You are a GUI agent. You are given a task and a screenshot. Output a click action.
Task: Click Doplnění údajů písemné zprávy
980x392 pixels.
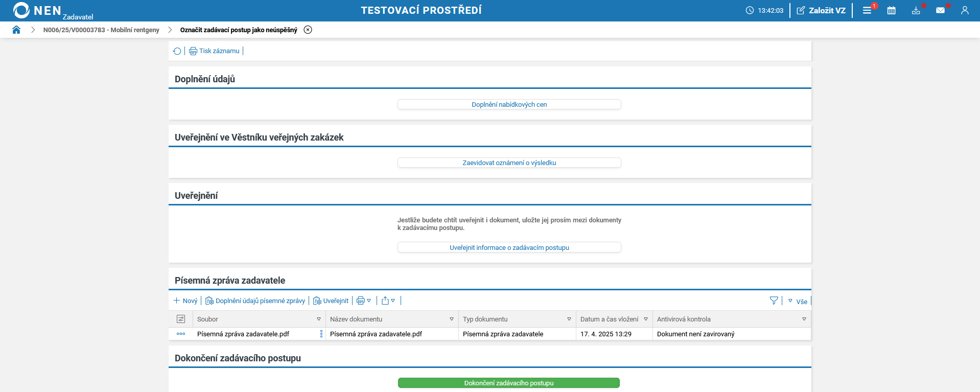(x=255, y=301)
